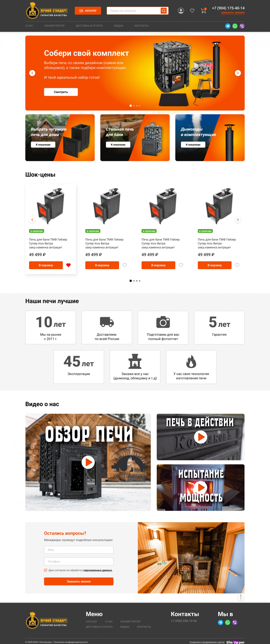Go to next banner slide arrow
Image resolution: width=270 pixels, height=644 pixels.
pyautogui.click(x=238, y=73)
